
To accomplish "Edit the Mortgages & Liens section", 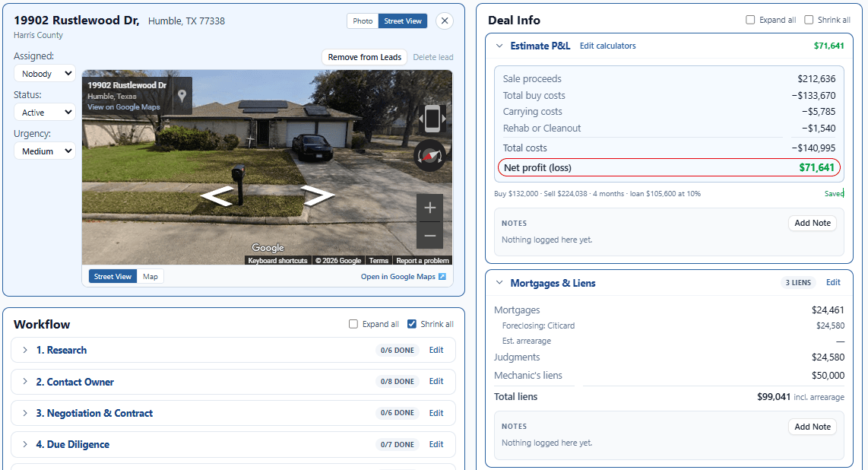I will pyautogui.click(x=833, y=282).
